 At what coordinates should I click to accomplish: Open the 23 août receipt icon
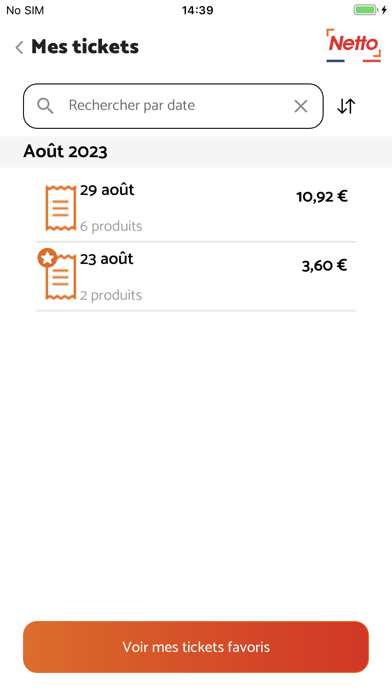[60, 277]
